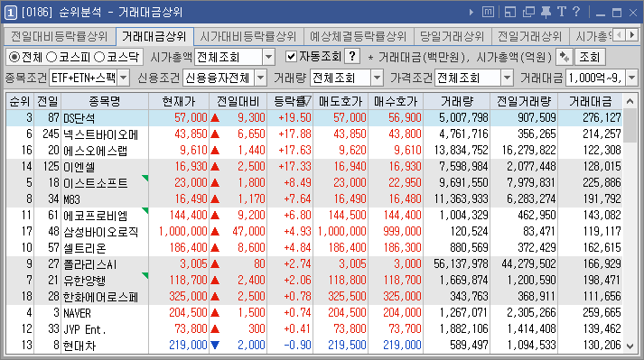The height and width of the screenshot is (360, 644).
Task: Sort by 현재가 column header
Action: (x=179, y=101)
